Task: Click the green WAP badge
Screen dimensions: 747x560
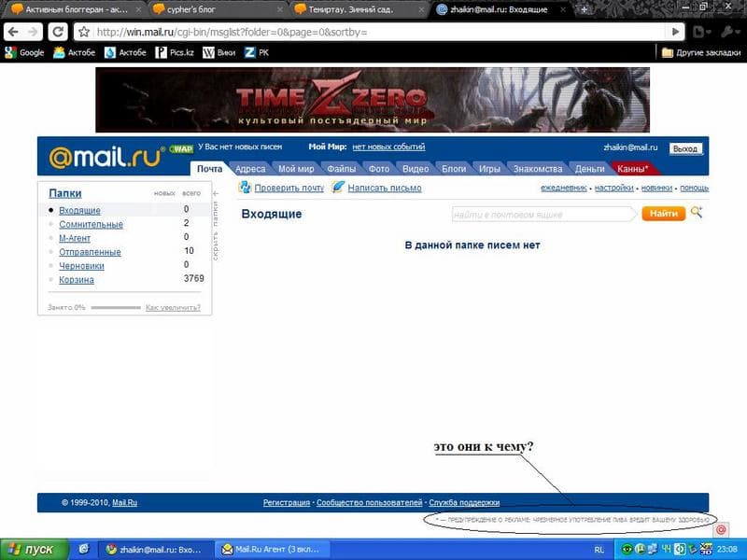Action: click(x=181, y=148)
